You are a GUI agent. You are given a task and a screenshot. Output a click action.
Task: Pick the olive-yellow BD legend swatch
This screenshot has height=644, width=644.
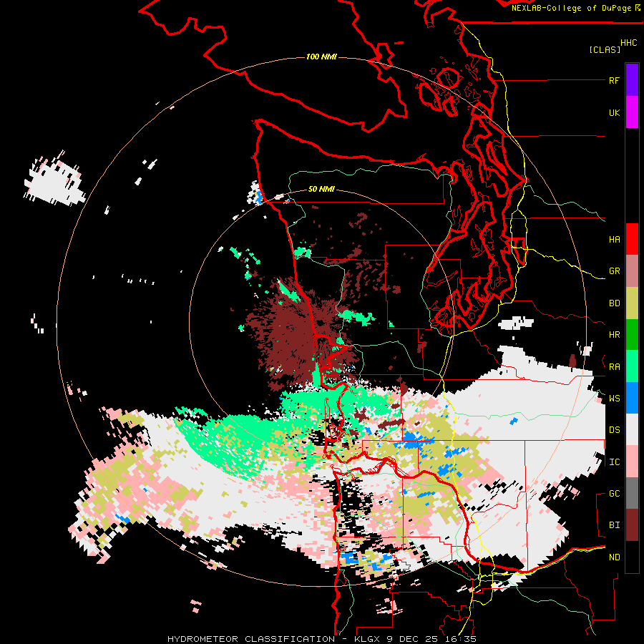(632, 303)
